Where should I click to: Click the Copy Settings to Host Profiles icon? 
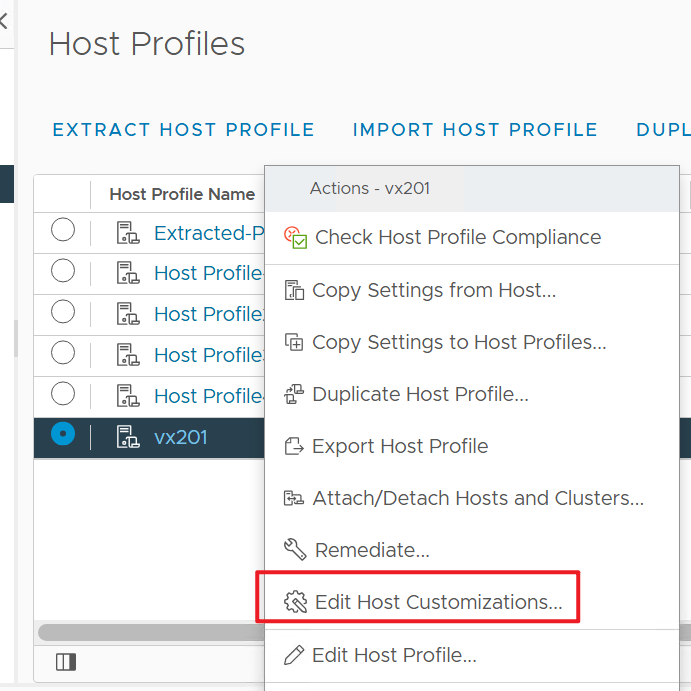click(295, 343)
